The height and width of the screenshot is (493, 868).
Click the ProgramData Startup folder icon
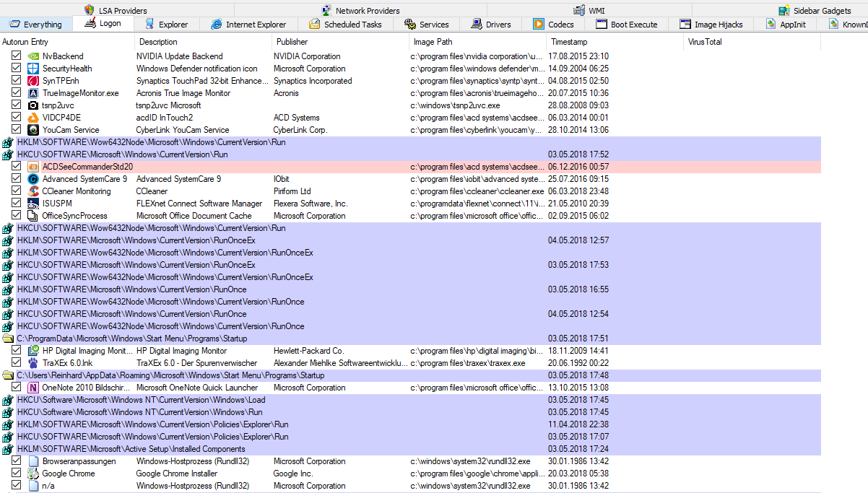8,339
